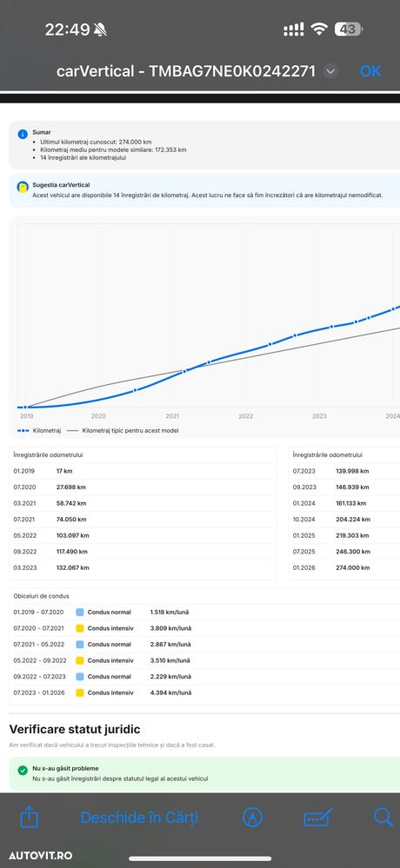Select odometer row 07.2025 246.300 km

346,552
